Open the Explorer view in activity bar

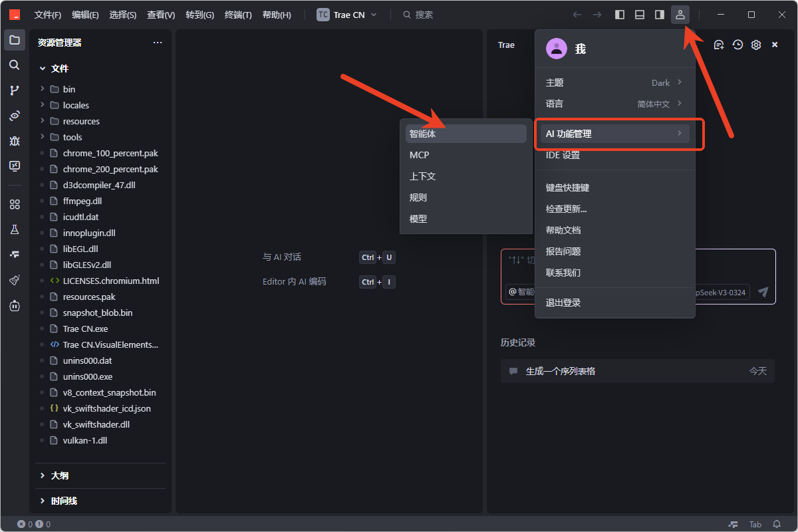coord(15,40)
